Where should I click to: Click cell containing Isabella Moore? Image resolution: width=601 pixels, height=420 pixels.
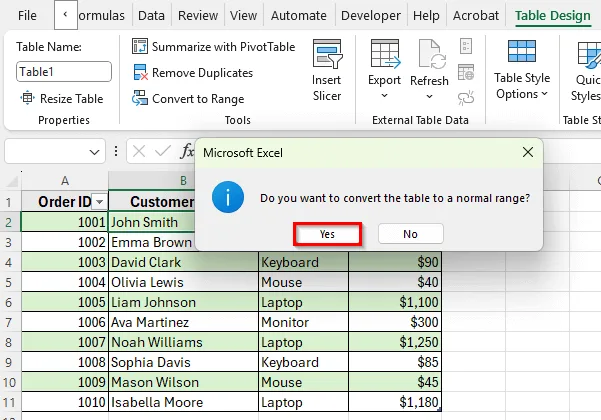point(183,402)
